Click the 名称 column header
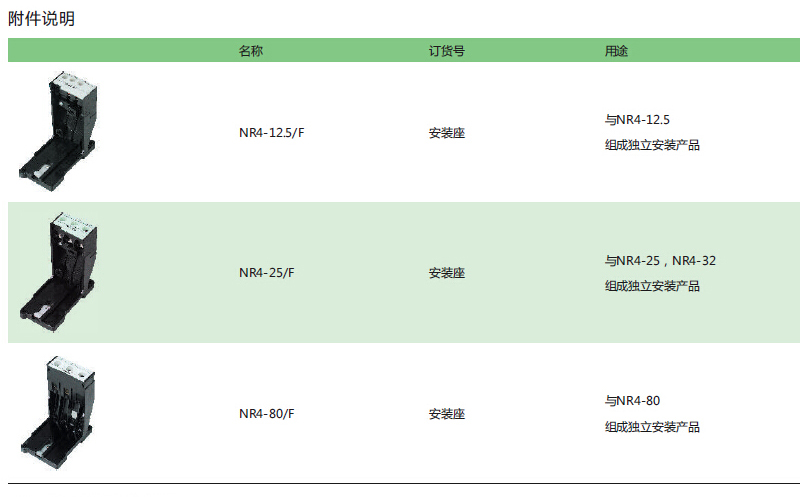 [251, 51]
